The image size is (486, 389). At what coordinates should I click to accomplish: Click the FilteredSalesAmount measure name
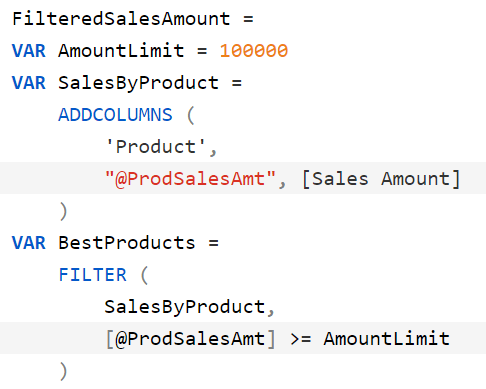(x=121, y=19)
